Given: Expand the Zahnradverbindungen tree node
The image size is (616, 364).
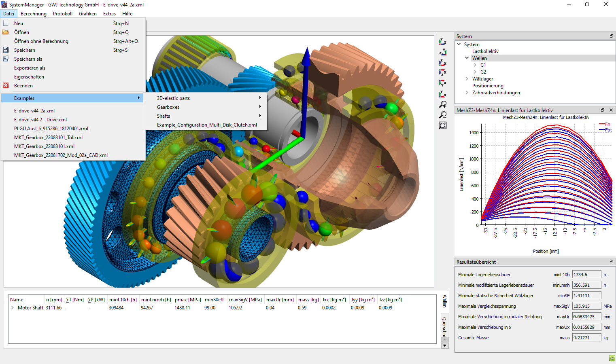Looking at the screenshot, I should [x=467, y=92].
